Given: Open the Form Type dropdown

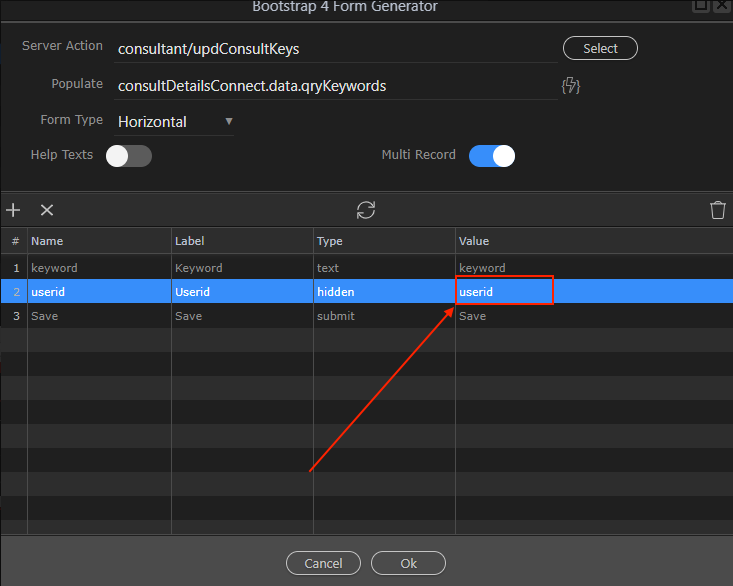Looking at the screenshot, I should [x=175, y=122].
